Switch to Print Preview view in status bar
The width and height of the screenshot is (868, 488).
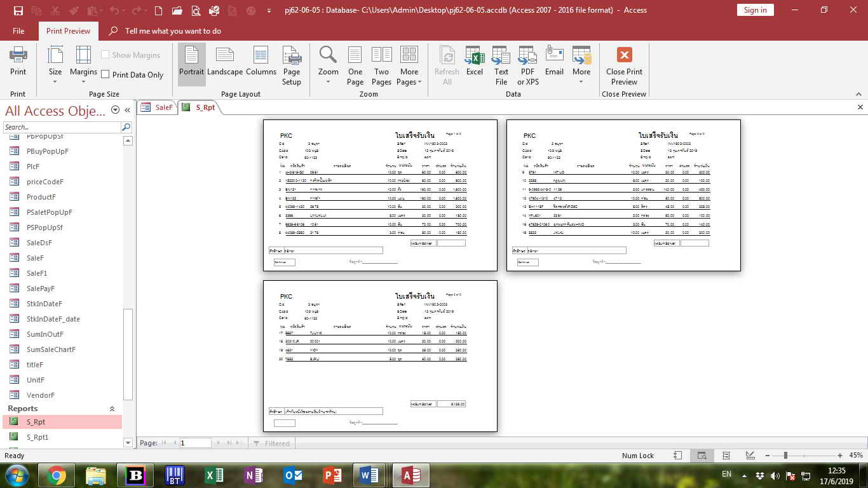point(702,456)
